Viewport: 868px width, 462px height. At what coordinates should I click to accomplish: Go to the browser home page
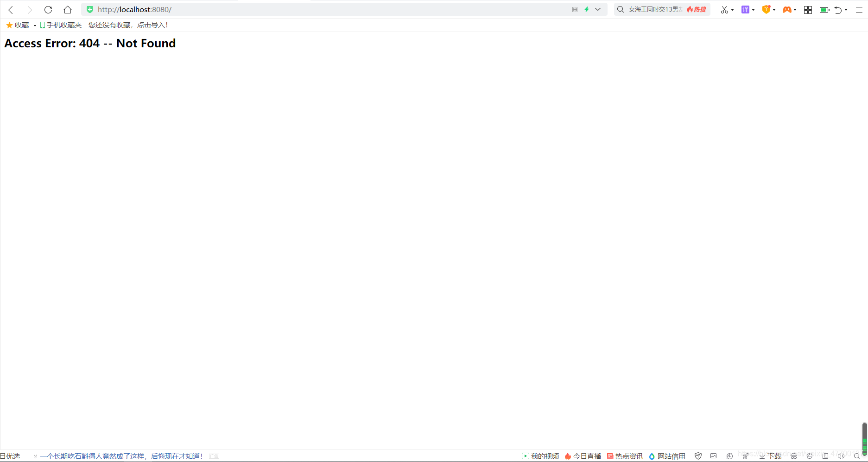tap(68, 10)
